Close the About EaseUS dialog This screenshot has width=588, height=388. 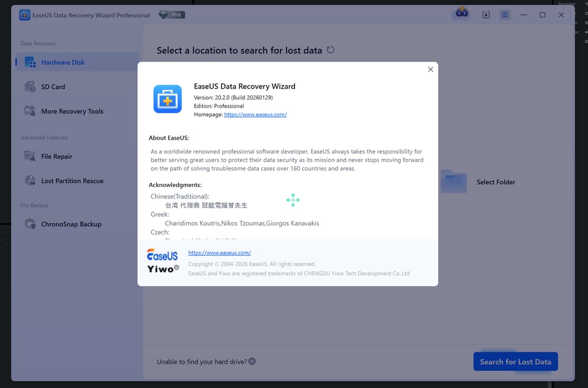[431, 70]
